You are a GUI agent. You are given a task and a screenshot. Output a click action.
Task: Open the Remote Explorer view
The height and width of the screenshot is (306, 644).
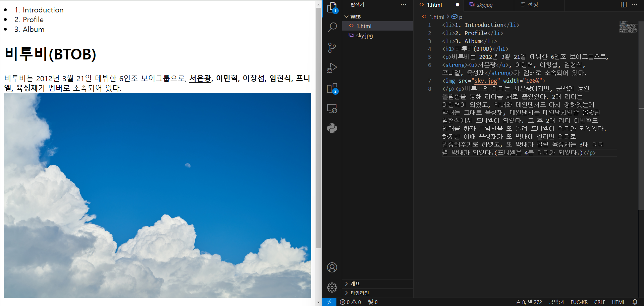pos(332,108)
